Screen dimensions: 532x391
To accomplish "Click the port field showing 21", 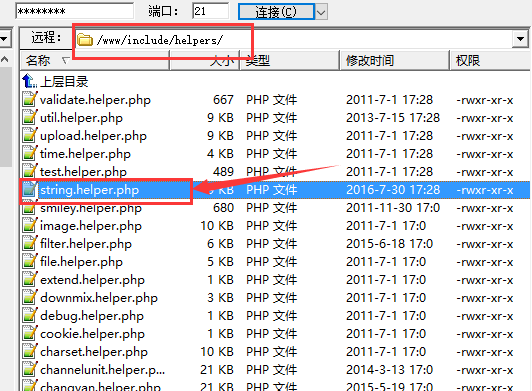I will click(210, 11).
